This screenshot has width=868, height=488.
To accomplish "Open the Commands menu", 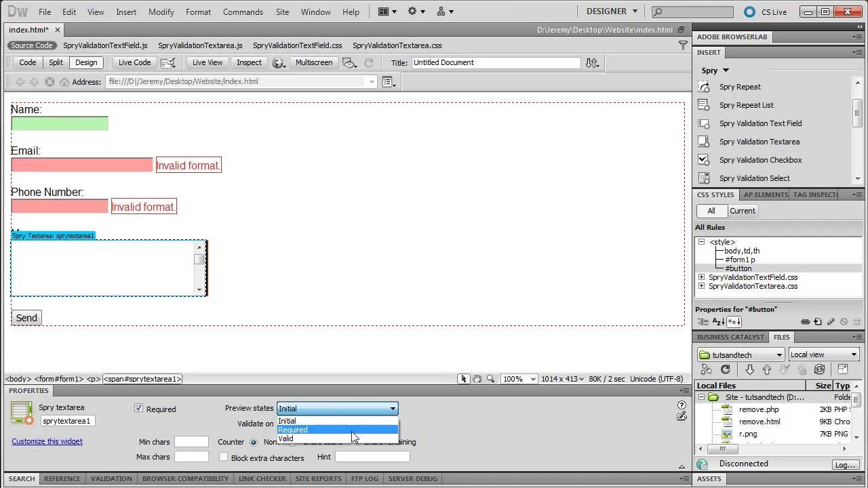I will pyautogui.click(x=243, y=12).
